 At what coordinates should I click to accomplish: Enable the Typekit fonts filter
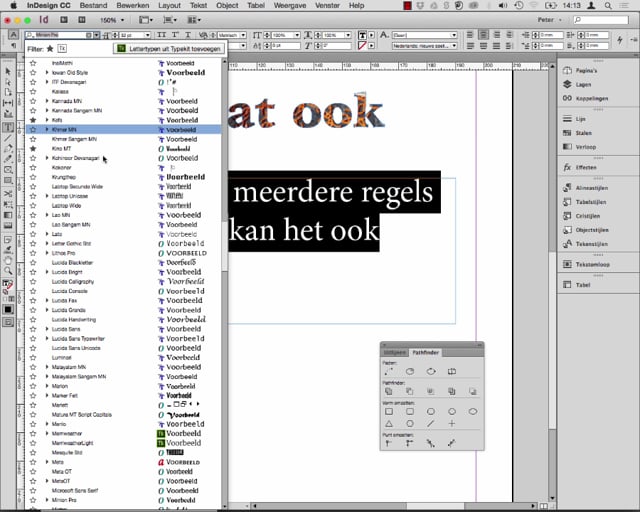(x=62, y=49)
